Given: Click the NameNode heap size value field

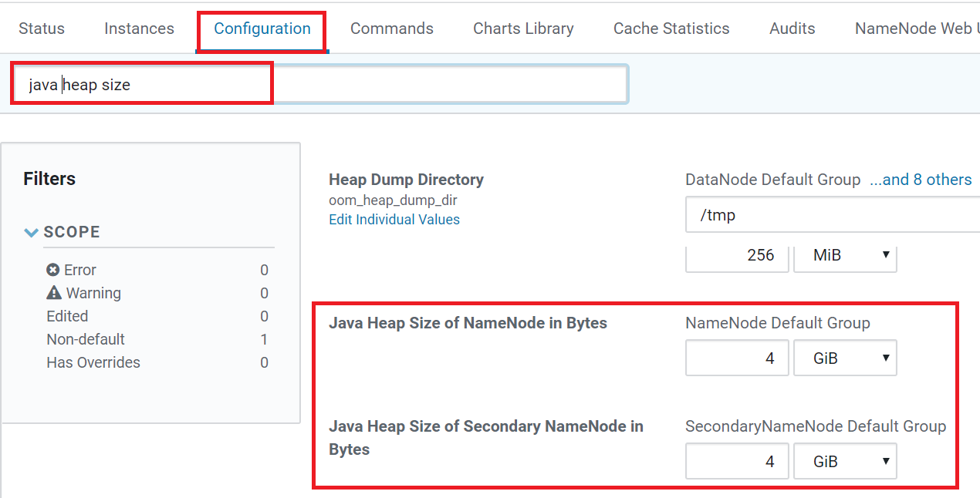Looking at the screenshot, I should click(736, 358).
